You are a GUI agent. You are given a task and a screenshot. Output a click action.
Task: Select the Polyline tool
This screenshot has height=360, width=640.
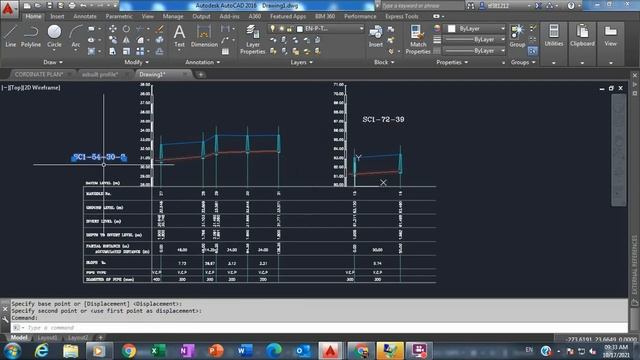tap(31, 36)
